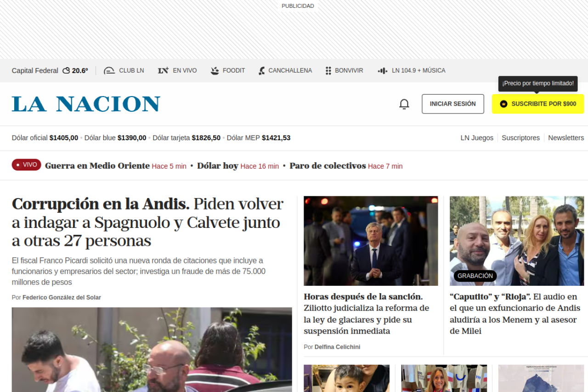Open the Dólar hoy topic link

(x=218, y=166)
